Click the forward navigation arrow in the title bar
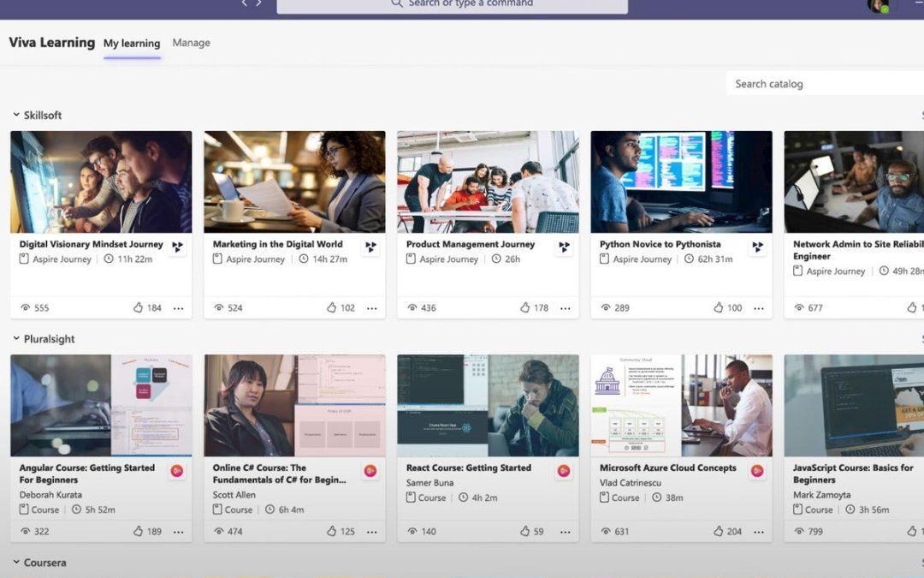The width and height of the screenshot is (924, 578). [258, 3]
